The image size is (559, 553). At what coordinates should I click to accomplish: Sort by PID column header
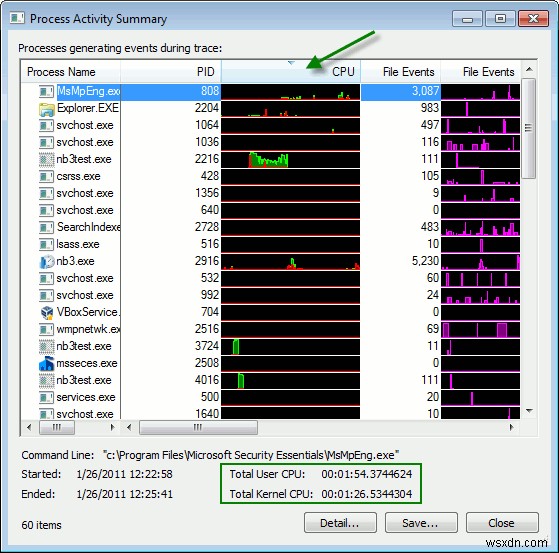[171, 72]
